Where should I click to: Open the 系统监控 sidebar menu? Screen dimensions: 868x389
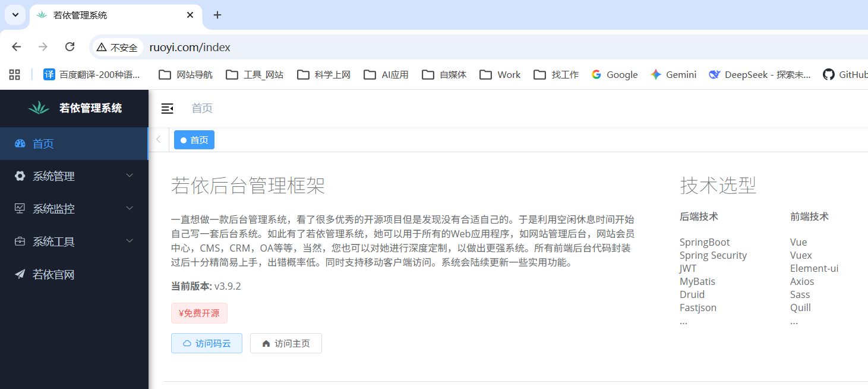pos(74,209)
